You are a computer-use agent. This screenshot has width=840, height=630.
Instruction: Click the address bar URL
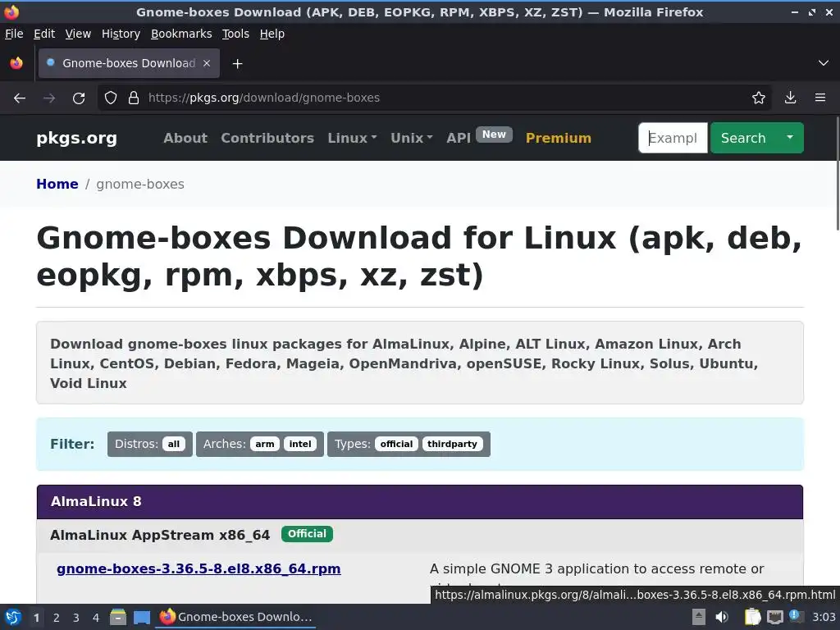pyautogui.click(x=264, y=98)
